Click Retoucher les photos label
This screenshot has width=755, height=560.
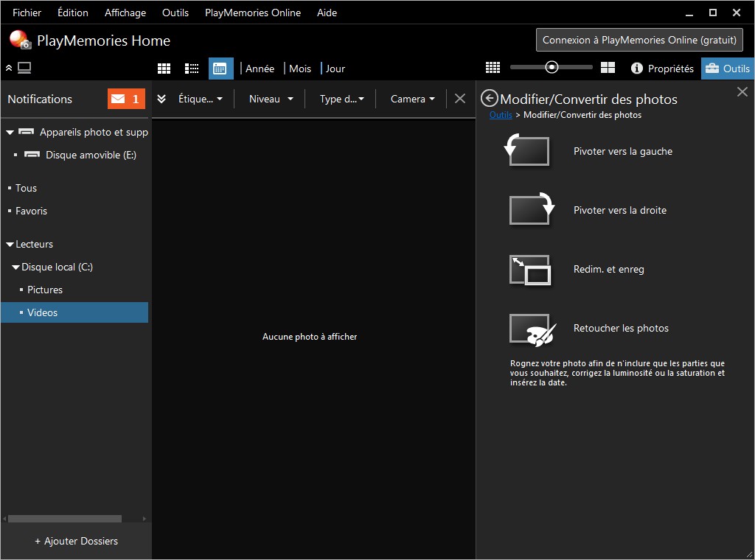pyautogui.click(x=621, y=328)
